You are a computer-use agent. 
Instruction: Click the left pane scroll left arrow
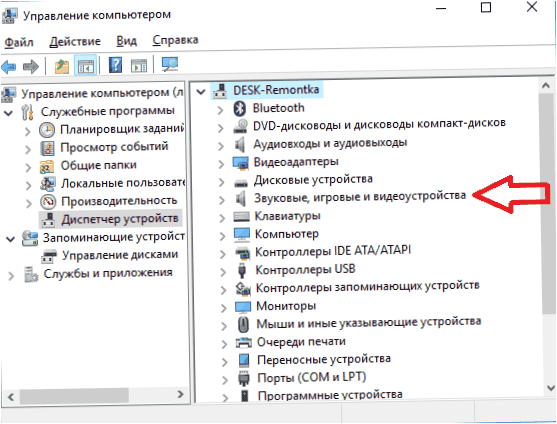11,397
